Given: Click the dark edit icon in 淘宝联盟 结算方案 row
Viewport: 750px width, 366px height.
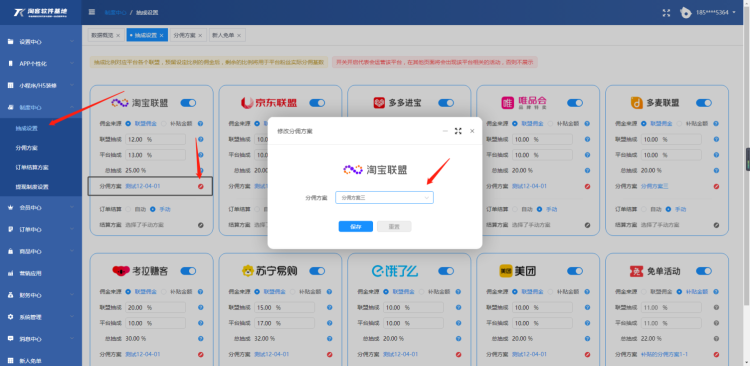Looking at the screenshot, I should 200,225.
